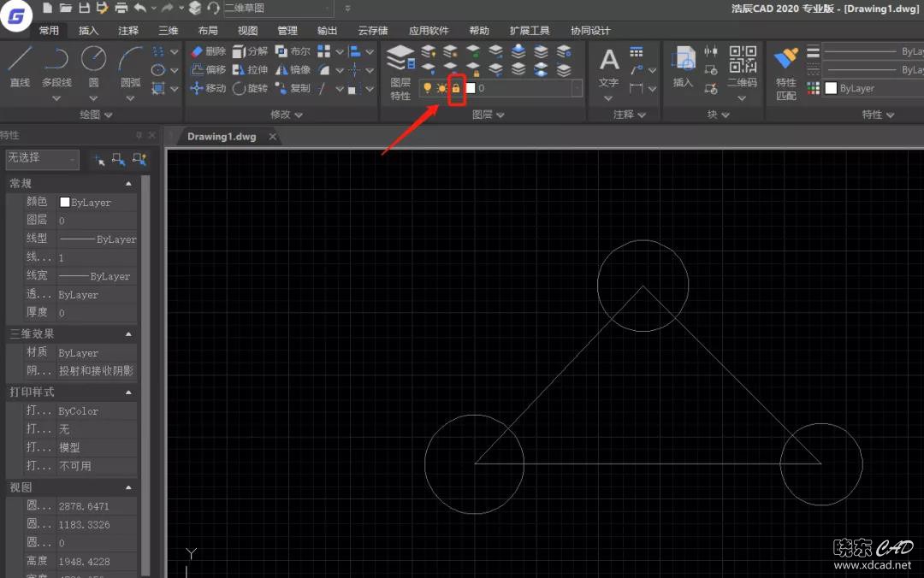Toggle the layer on/off lightbulb icon
Viewport: 924px width, 578px height.
tap(428, 88)
